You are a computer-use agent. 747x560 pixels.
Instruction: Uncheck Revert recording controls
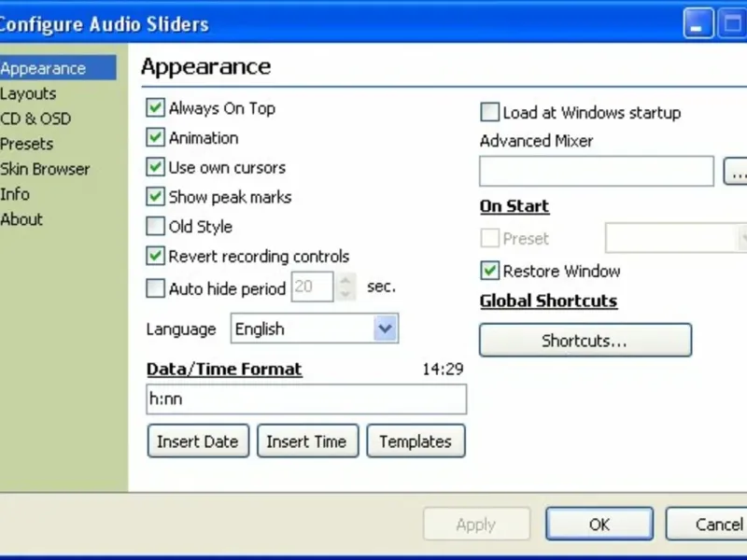155,256
